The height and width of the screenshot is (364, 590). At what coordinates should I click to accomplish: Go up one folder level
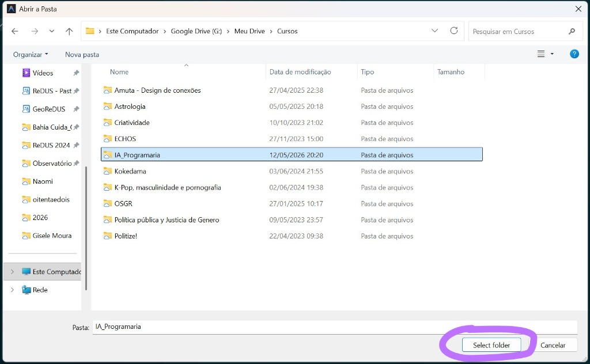click(x=69, y=31)
